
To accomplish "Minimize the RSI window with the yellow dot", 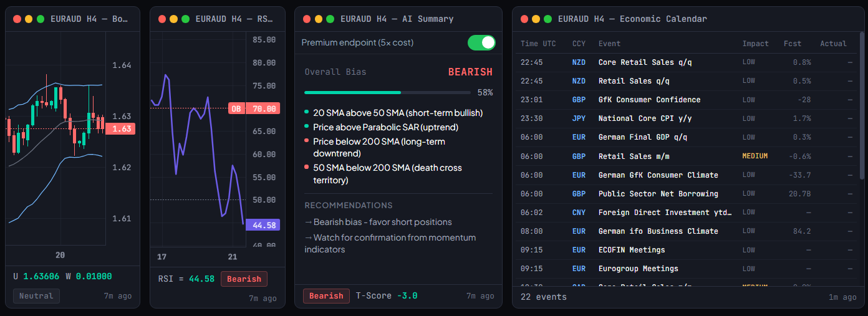I will pos(173,19).
